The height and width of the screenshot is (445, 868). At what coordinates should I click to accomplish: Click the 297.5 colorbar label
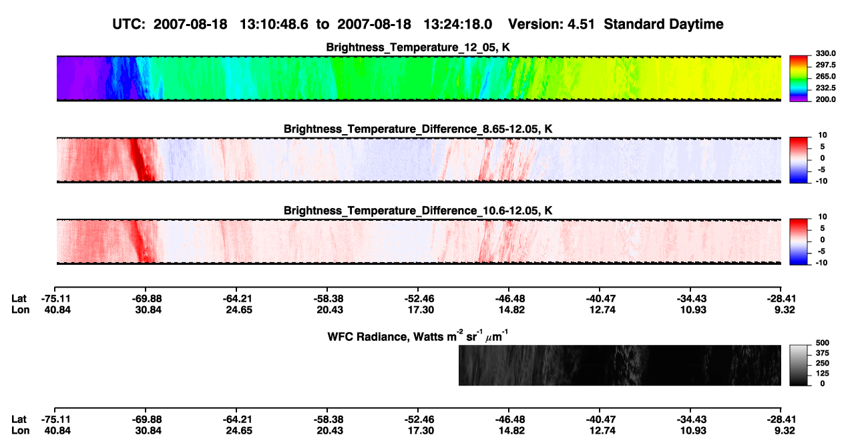pyautogui.click(x=825, y=65)
